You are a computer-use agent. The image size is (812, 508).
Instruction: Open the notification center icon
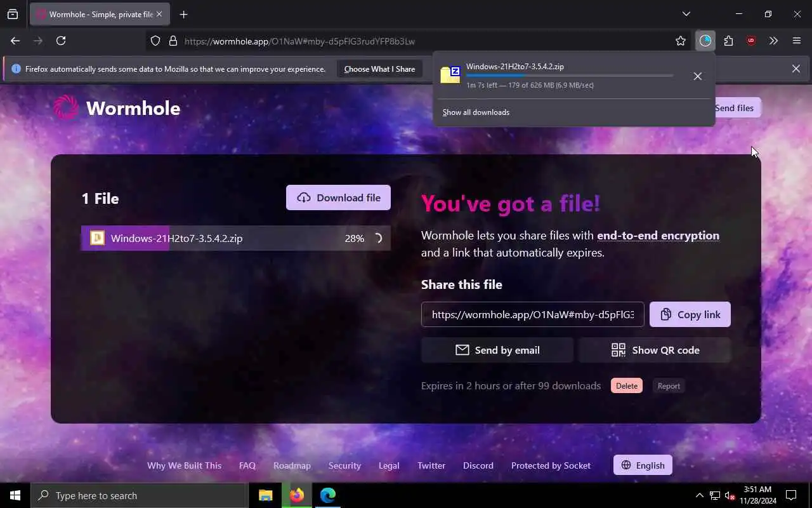791,495
